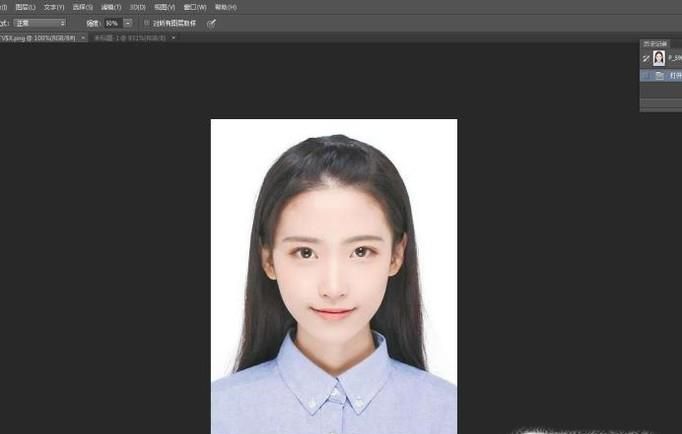Screen dimensions: 682x434
Task: Click the strength 50% input field
Action: click(x=111, y=22)
